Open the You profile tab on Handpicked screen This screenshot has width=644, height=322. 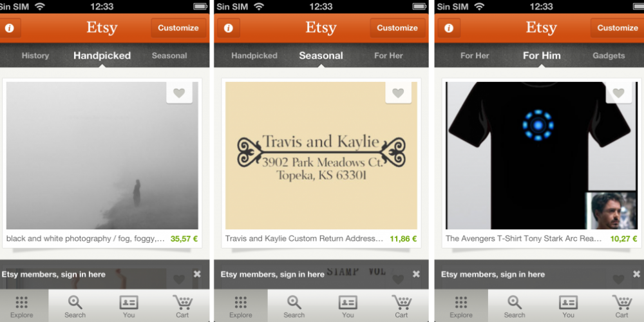129,307
